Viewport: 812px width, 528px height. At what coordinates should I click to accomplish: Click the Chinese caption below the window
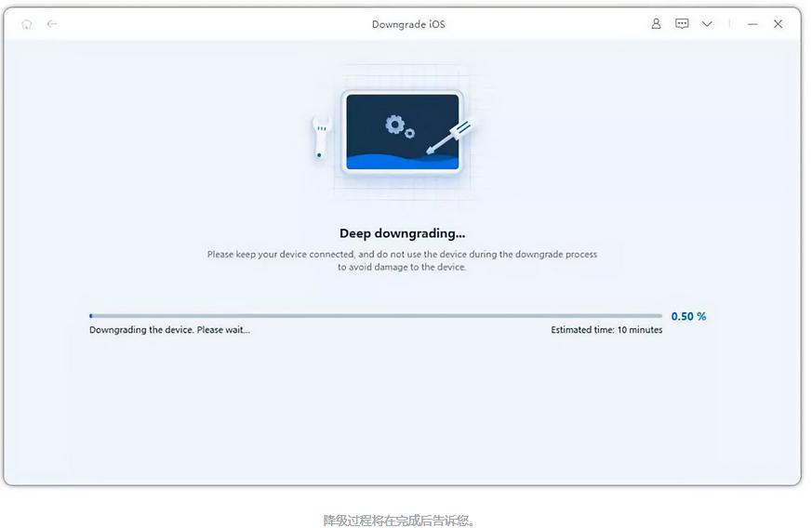[399, 521]
